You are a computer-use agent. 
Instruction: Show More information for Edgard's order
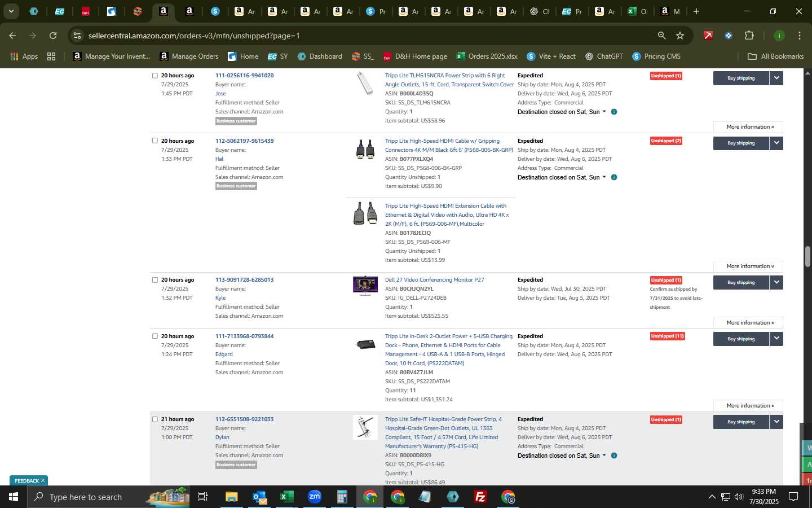(x=748, y=406)
